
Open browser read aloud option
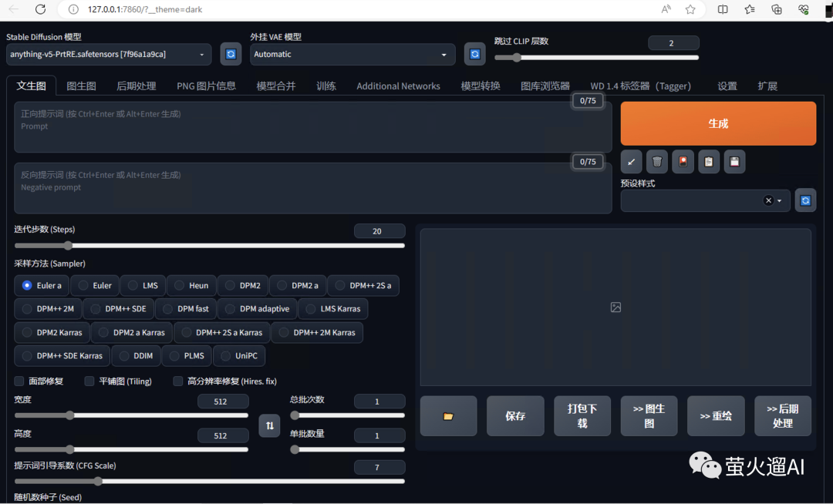click(666, 9)
